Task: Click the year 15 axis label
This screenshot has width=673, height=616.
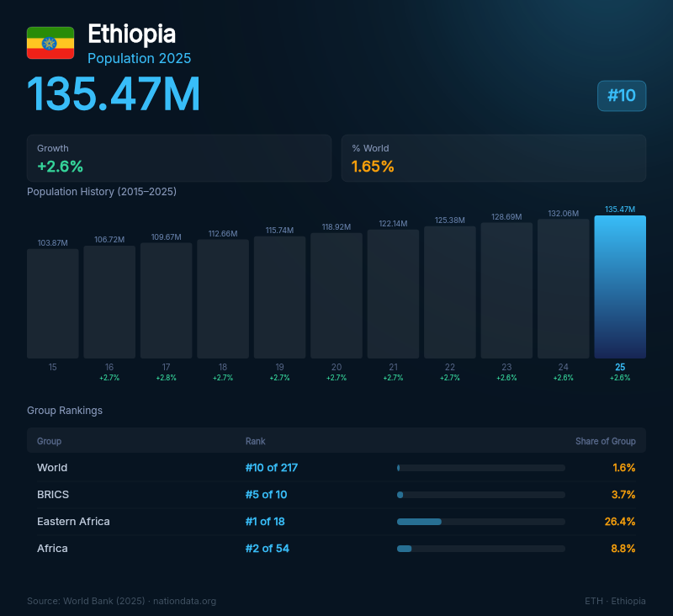Action: coord(53,367)
